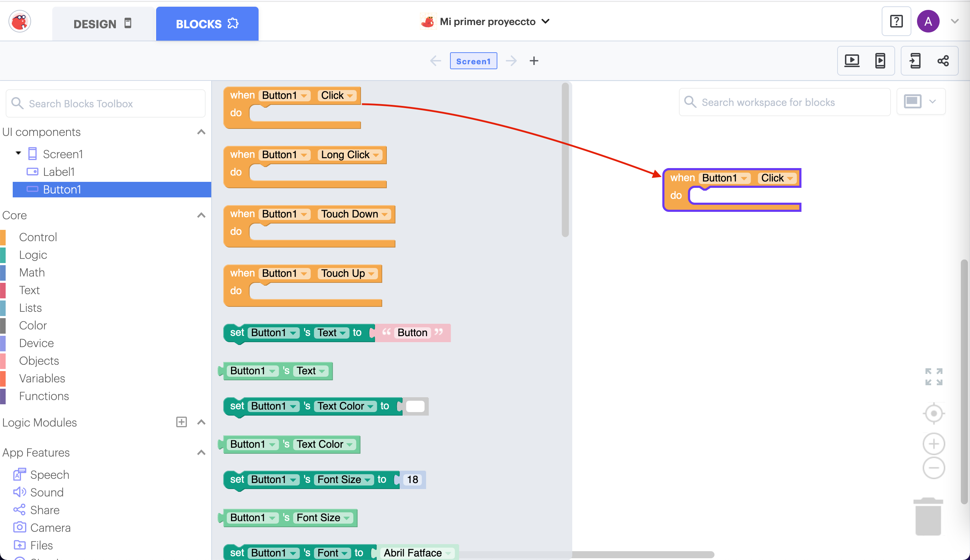Image resolution: width=970 pixels, height=560 pixels.
Task: Collapse the UI components section
Action: pos(201,132)
